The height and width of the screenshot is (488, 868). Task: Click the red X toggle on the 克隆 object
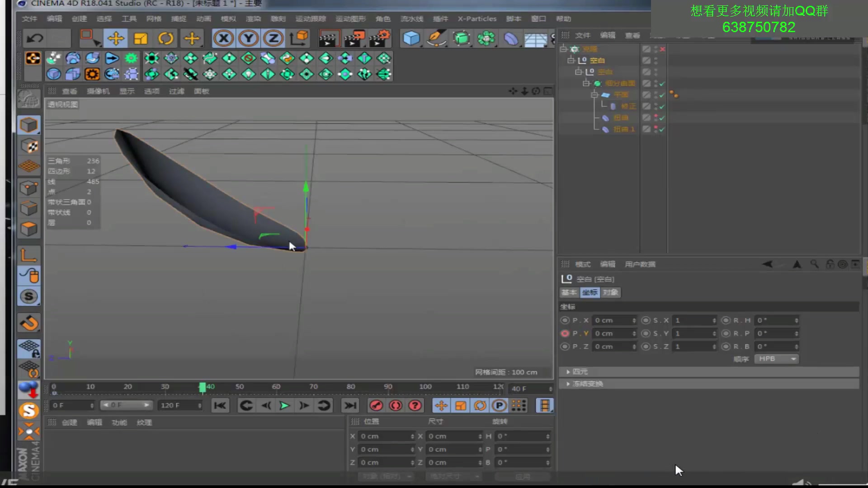click(x=662, y=49)
